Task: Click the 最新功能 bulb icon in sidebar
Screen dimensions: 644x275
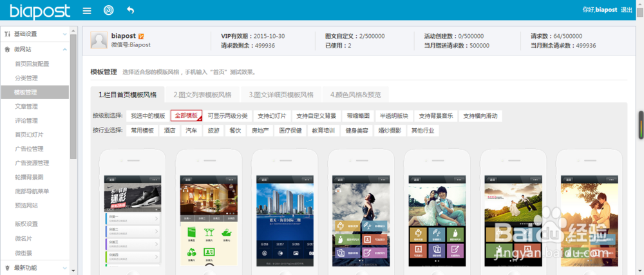Action: [7, 268]
